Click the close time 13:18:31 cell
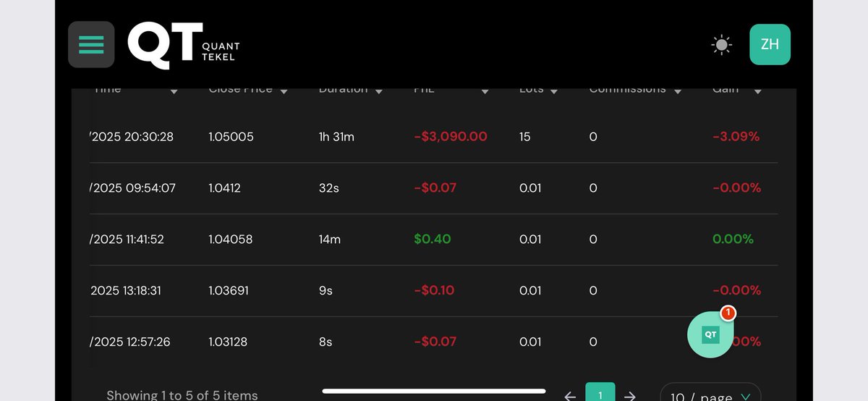 126,290
